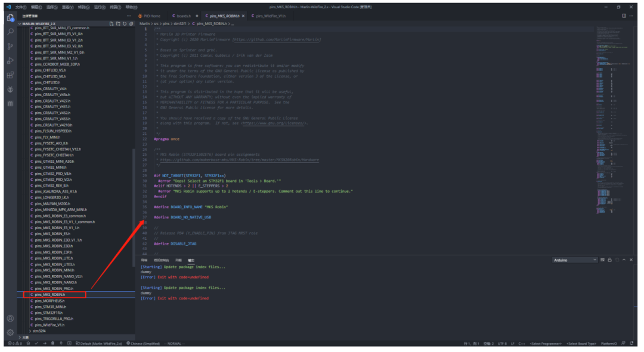This screenshot has width=644, height=352.
Task: Open the Source Control view
Action: (10, 47)
